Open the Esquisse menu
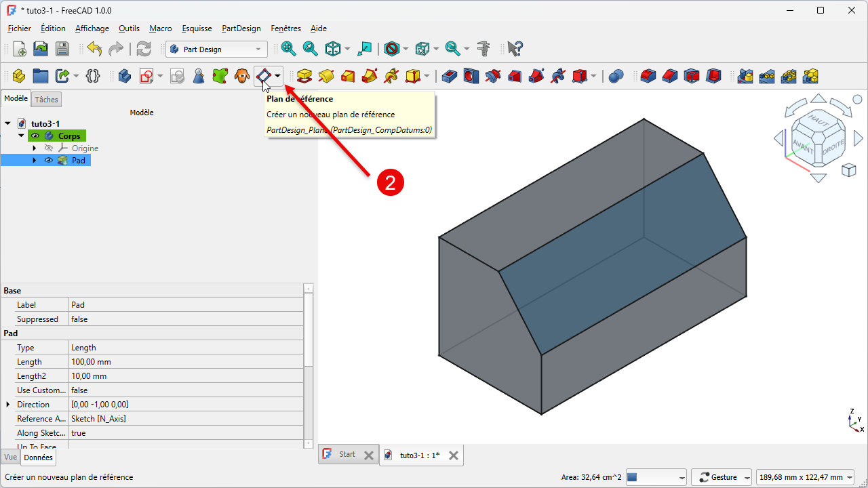This screenshot has height=488, width=868. pyautogui.click(x=197, y=28)
